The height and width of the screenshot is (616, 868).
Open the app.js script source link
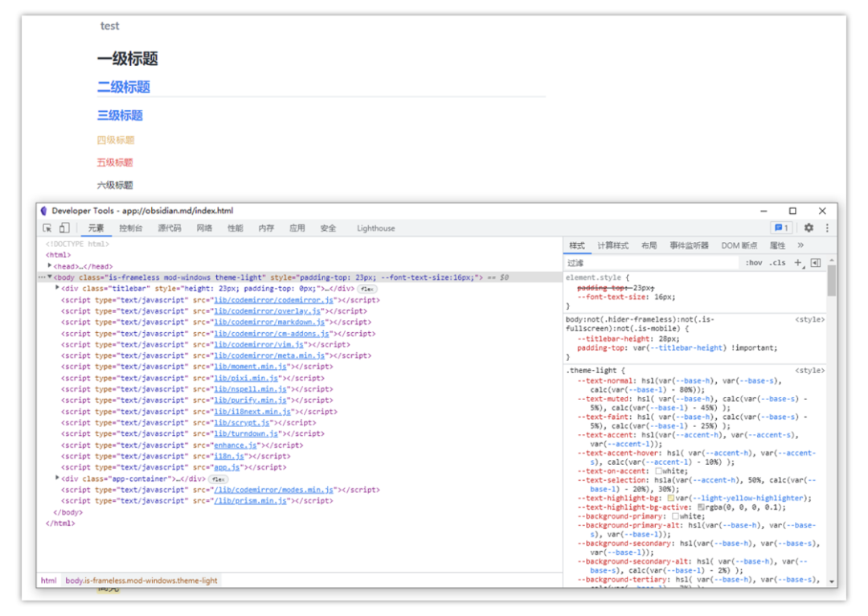click(x=227, y=467)
